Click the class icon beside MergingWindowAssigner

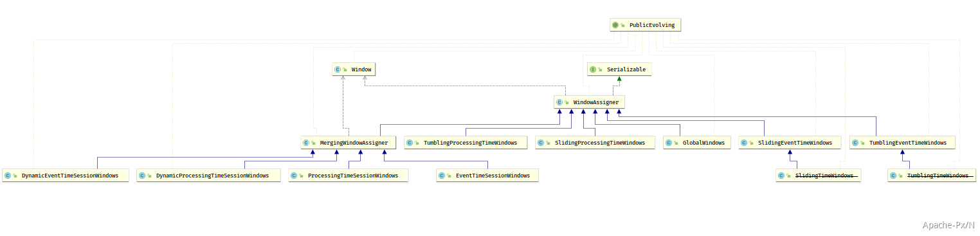pyautogui.click(x=306, y=143)
